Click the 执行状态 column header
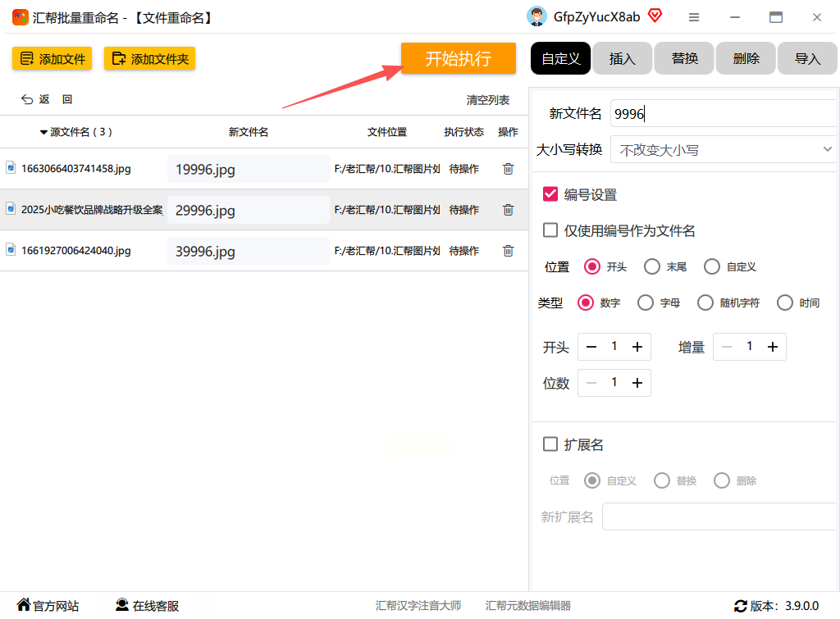Viewport: 840px width, 619px height. pyautogui.click(x=463, y=132)
